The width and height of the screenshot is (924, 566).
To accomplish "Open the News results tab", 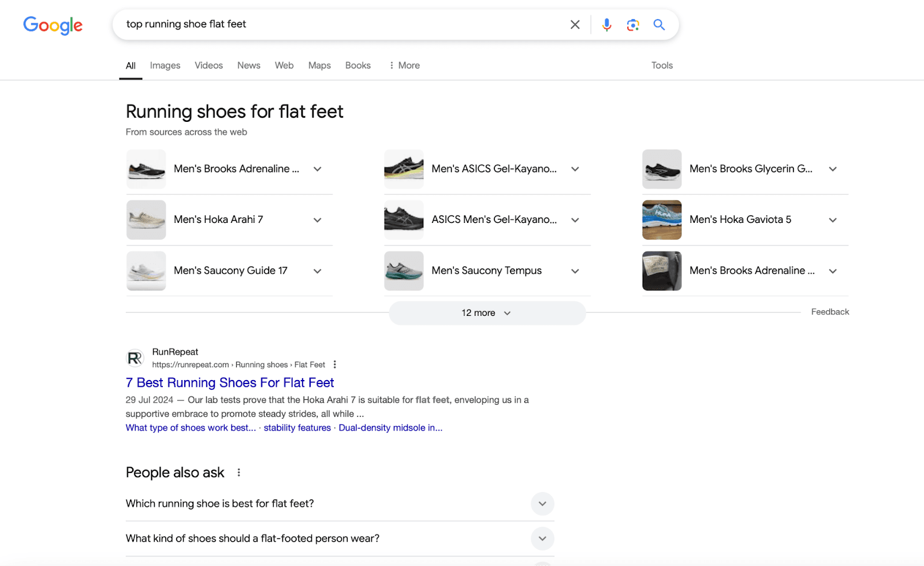I will coord(248,65).
